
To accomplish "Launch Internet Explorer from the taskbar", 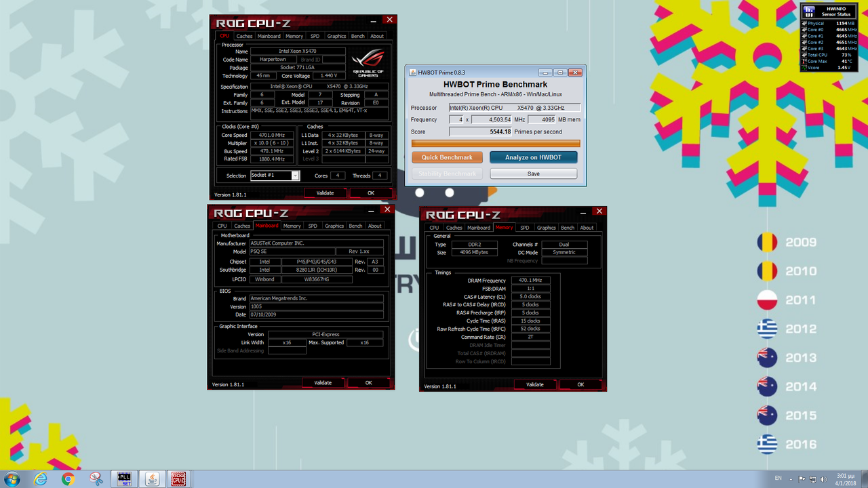I will tap(41, 479).
